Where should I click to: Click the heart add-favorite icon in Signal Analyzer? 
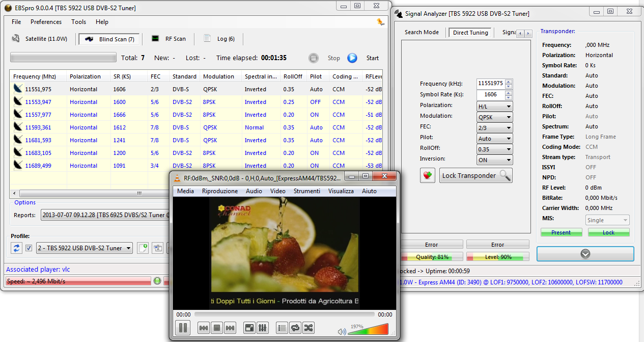pos(428,175)
